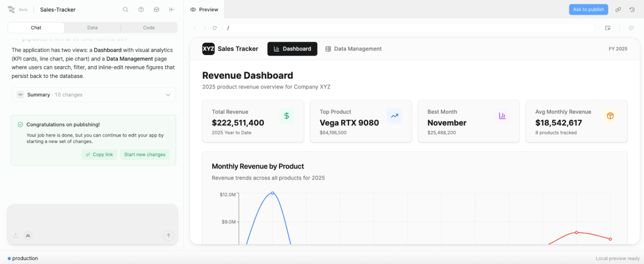Click the search magnifier icon in header
The image size is (644, 264).
[126, 10]
